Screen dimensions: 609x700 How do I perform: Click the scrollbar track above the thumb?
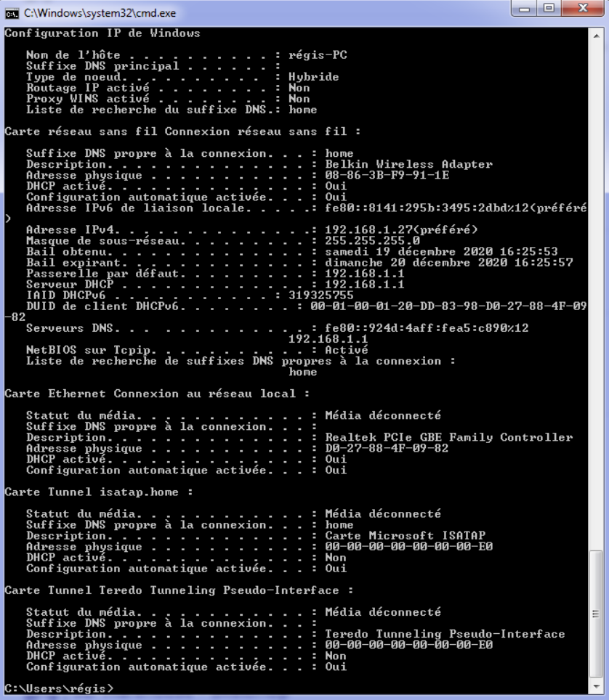click(x=596, y=295)
